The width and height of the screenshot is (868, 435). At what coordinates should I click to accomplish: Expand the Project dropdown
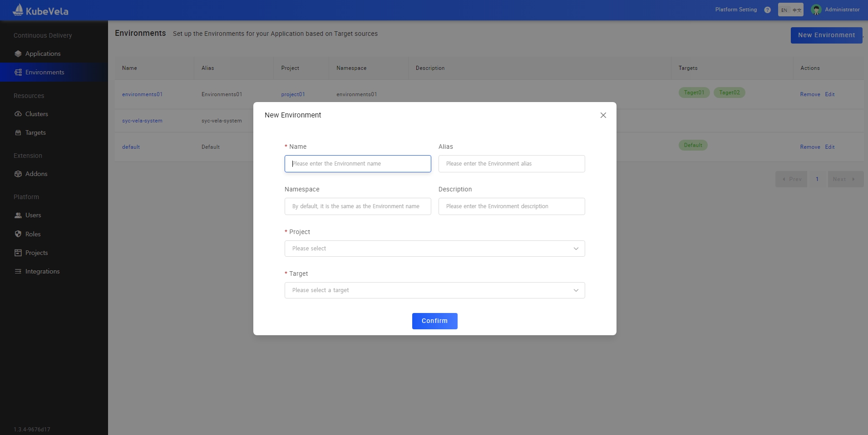434,249
